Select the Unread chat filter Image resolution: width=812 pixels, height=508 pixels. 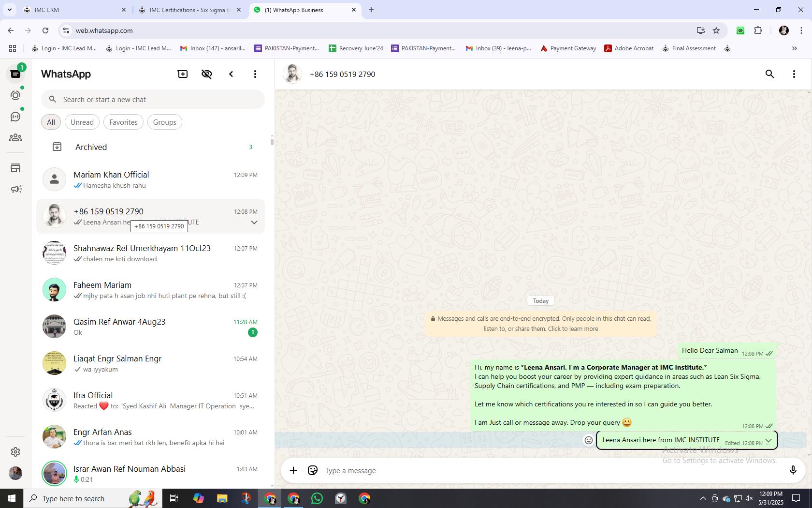click(x=82, y=122)
